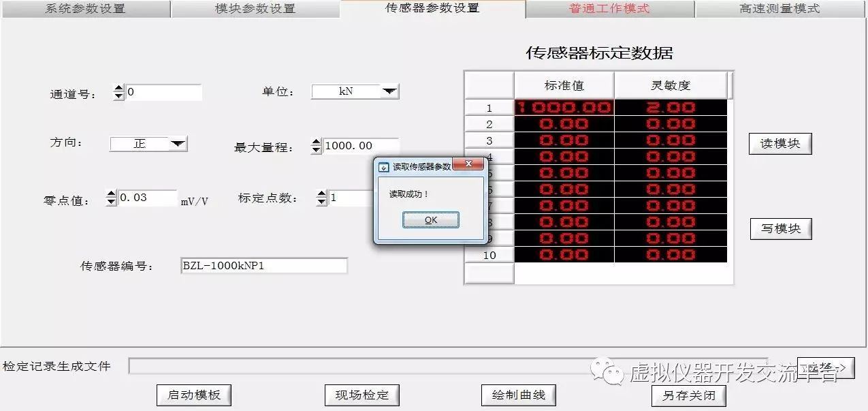Click the 零点值 stepper arrows

[112, 198]
